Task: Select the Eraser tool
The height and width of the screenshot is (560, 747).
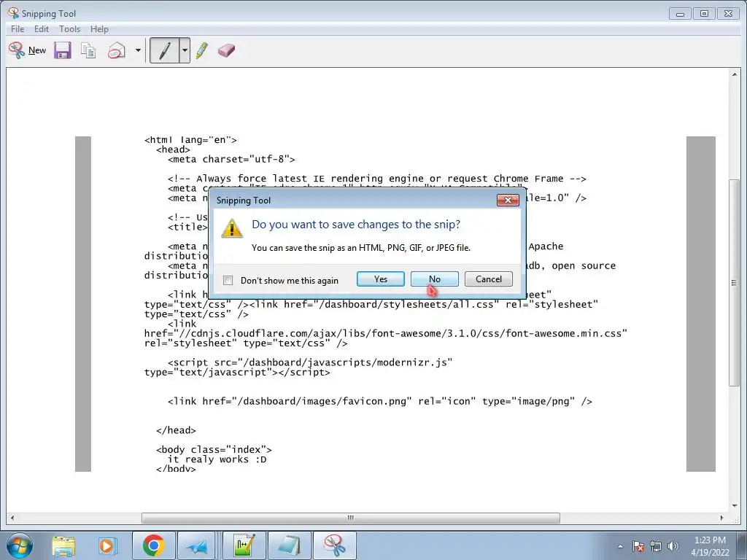Action: coord(226,50)
